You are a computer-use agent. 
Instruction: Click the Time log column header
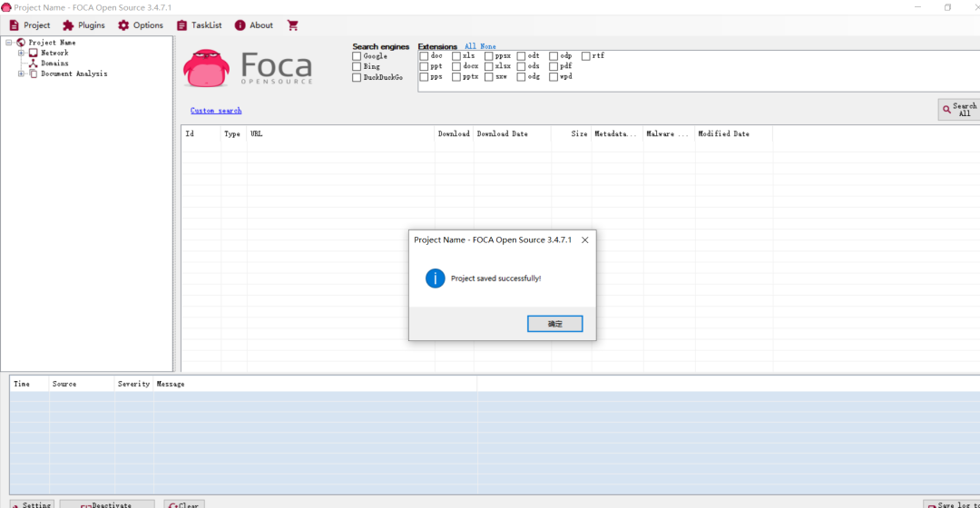point(29,385)
